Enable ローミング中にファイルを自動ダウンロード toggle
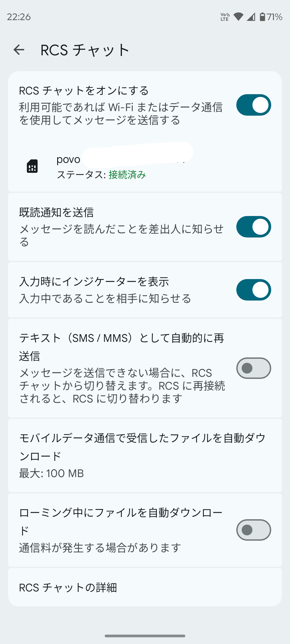The image size is (290, 644). pos(253,530)
